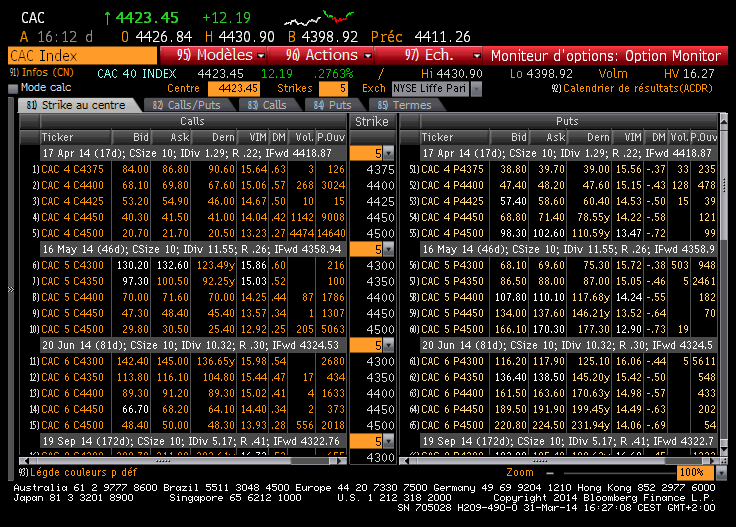Open the 95) Modèles dropdown menu

pyautogui.click(x=214, y=55)
